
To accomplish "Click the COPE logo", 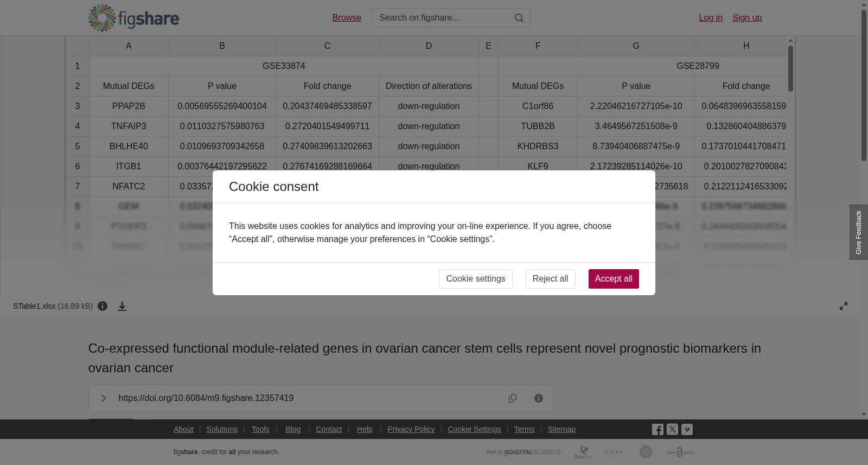I will [614, 452].
